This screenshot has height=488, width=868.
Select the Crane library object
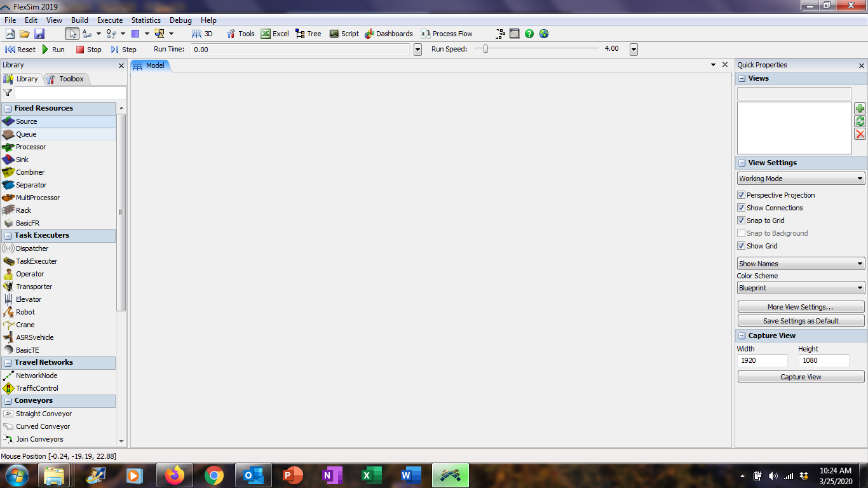pyautogui.click(x=58, y=325)
